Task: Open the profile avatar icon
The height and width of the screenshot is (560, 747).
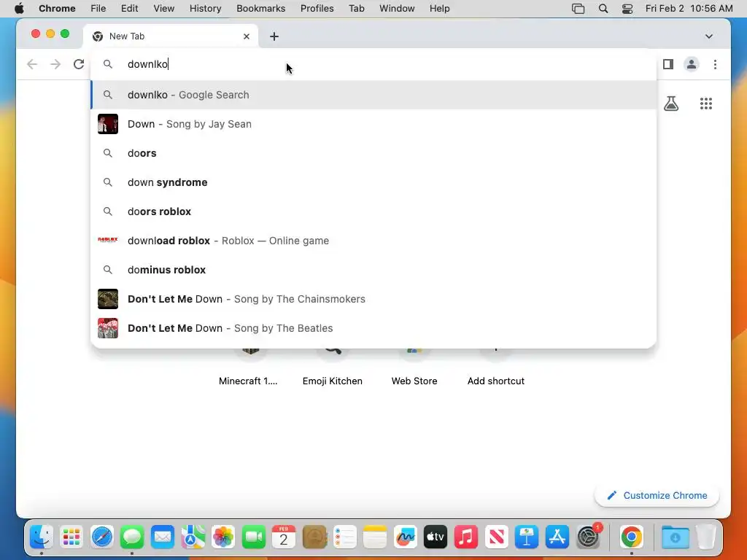Action: click(x=692, y=64)
